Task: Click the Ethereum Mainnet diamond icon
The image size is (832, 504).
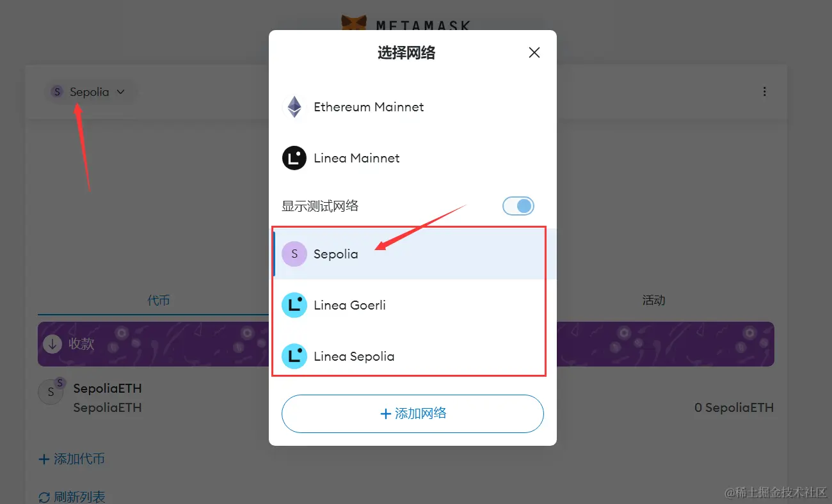Action: (x=294, y=107)
